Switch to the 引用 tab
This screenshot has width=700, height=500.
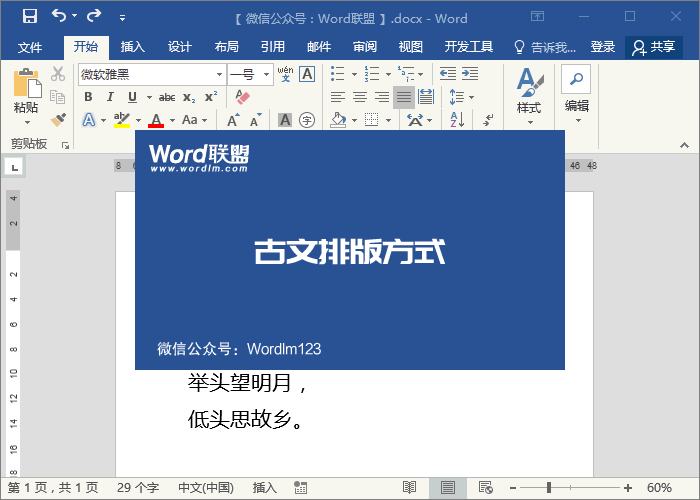[273, 47]
